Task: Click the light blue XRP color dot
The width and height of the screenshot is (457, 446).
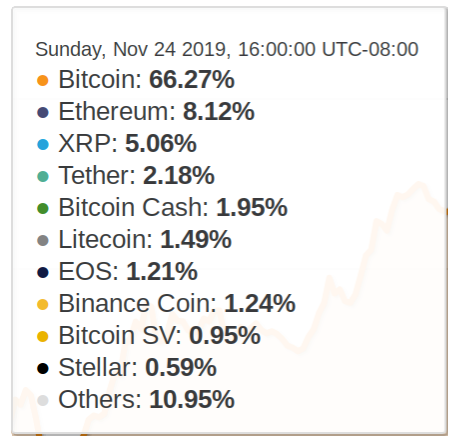Action: tap(43, 144)
